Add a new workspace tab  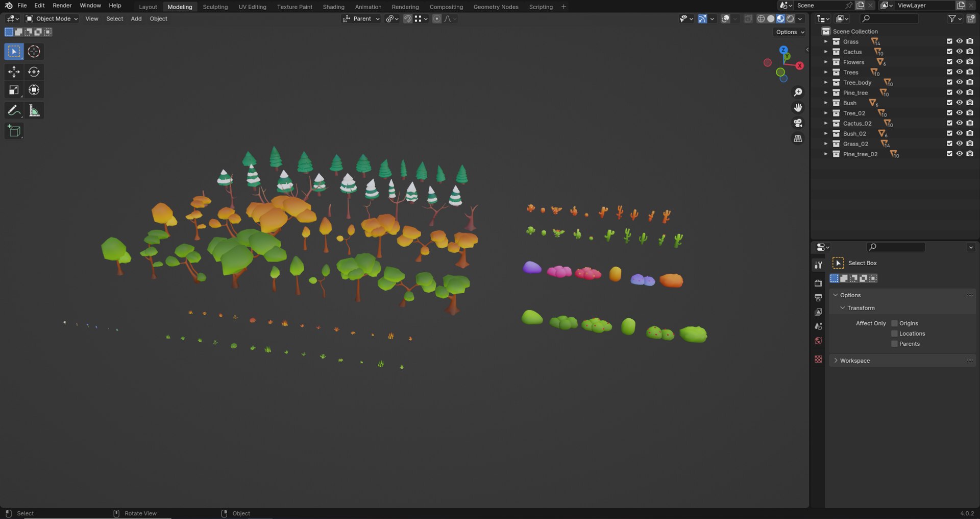[563, 7]
